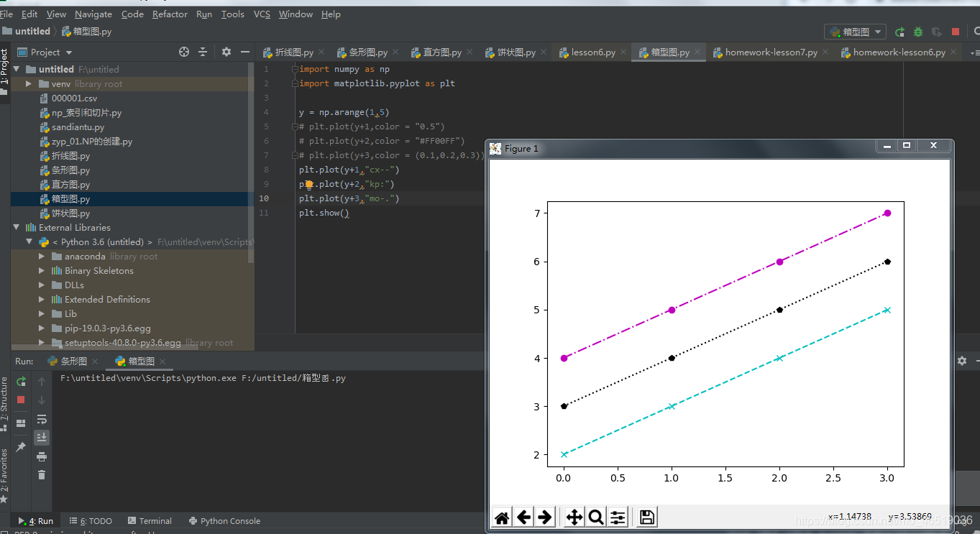Click the Forward arrow in Figure 1 toolbar
Viewport: 980px width, 534px height.
[545, 517]
